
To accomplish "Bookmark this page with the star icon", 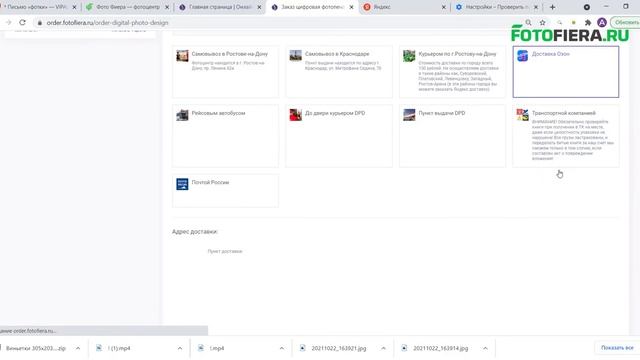I will pos(542,22).
